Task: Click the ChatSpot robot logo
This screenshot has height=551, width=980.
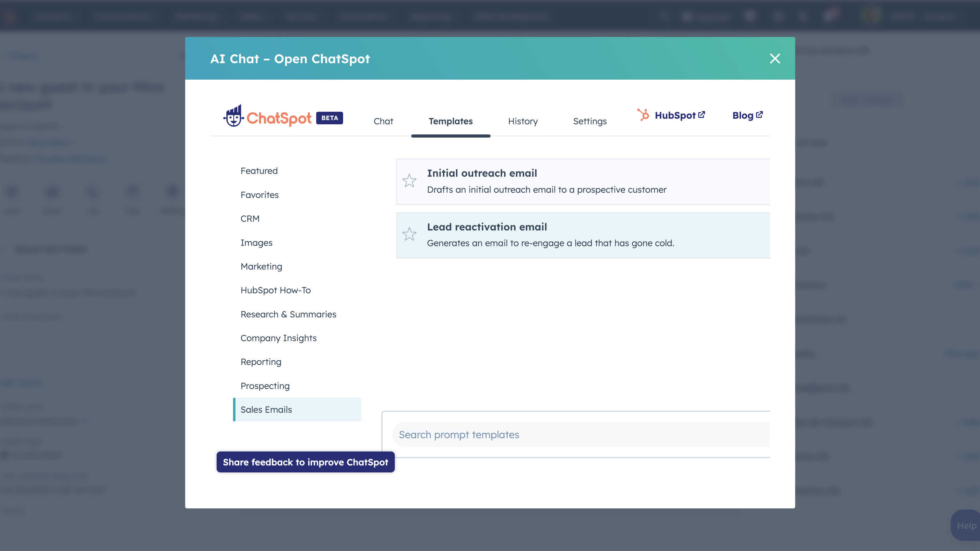Action: (x=234, y=116)
